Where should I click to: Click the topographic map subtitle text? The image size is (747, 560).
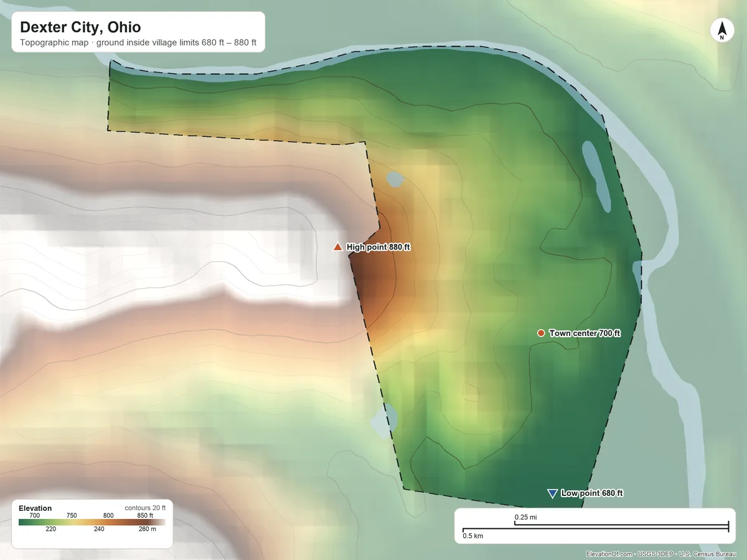(x=138, y=44)
